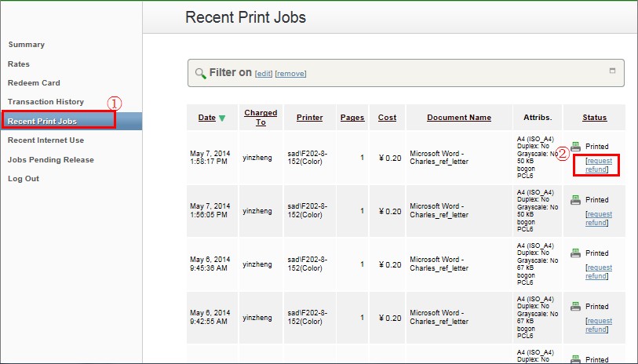Click the green sort arrow next to Date
This screenshot has width=638, height=364.
[222, 118]
